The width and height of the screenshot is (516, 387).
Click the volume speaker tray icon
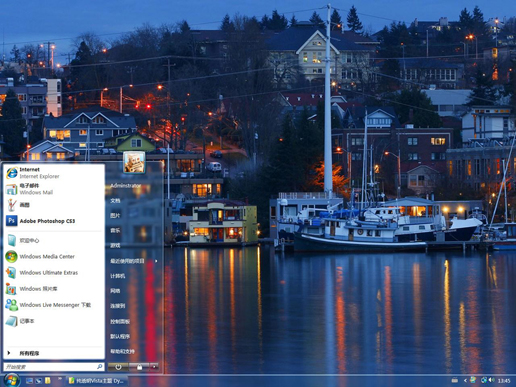(492, 380)
